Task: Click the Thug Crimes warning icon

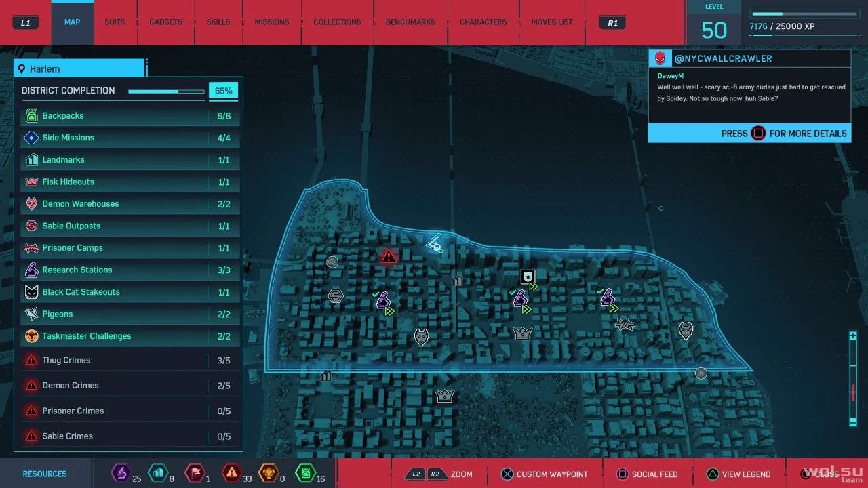Action: 31,360
